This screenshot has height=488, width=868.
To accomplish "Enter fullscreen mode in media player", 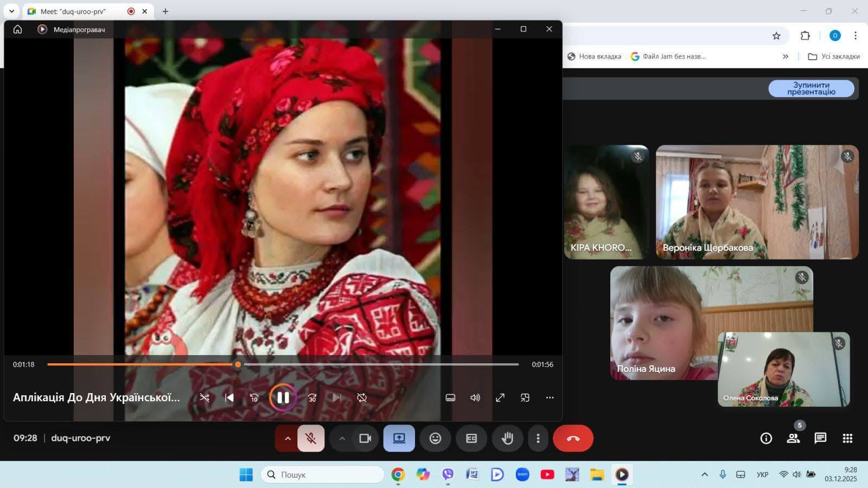I will click(500, 397).
